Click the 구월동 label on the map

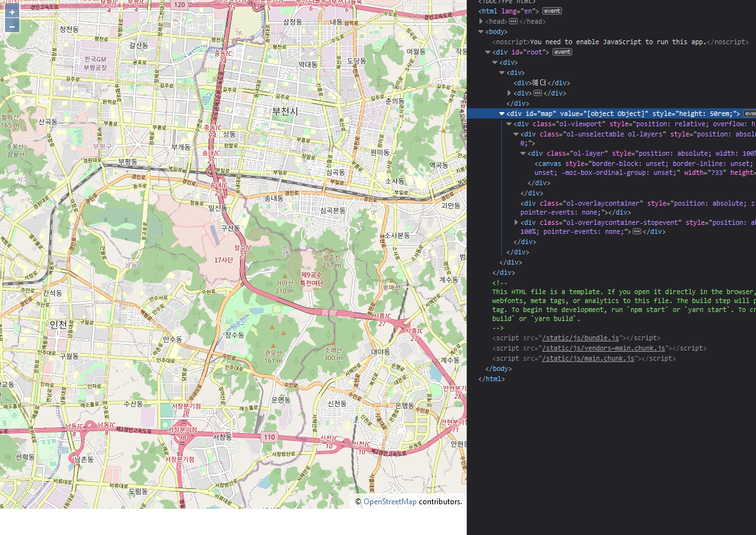pos(69,356)
